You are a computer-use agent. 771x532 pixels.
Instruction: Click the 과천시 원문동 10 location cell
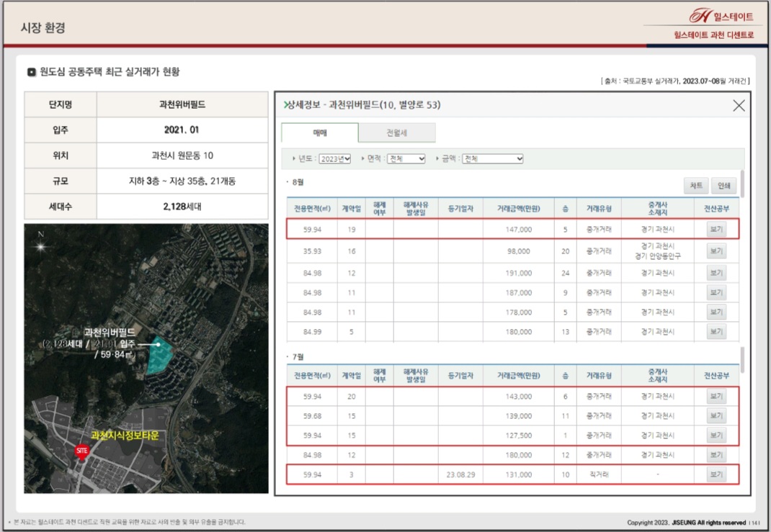click(x=182, y=155)
